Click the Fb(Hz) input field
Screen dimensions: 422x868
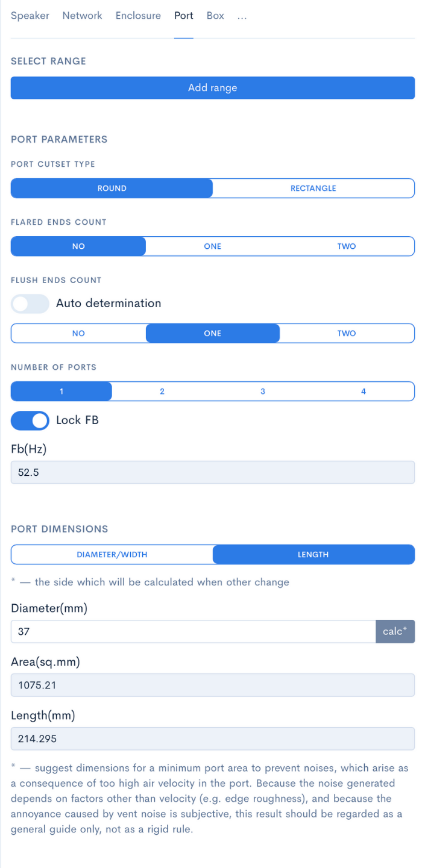[x=212, y=472]
